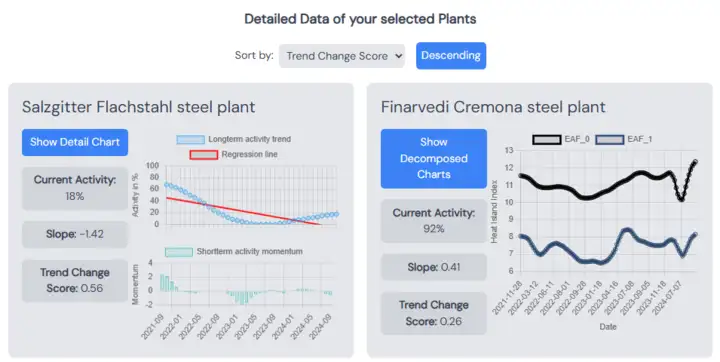Click last data point of longterm activity trend
720x362 pixels.
point(337,214)
